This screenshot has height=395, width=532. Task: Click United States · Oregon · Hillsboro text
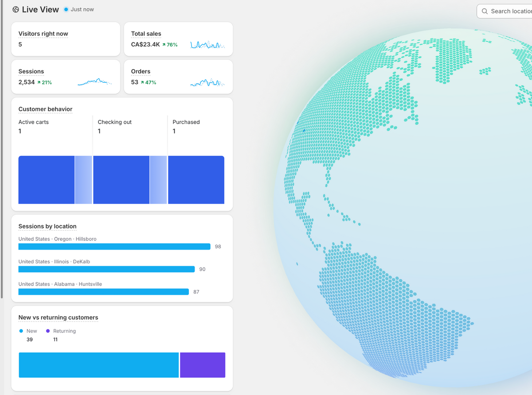[58, 239]
